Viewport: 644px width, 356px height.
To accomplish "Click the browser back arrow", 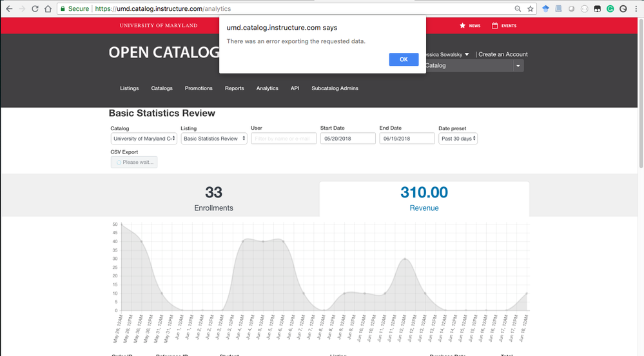I will 8,9.
